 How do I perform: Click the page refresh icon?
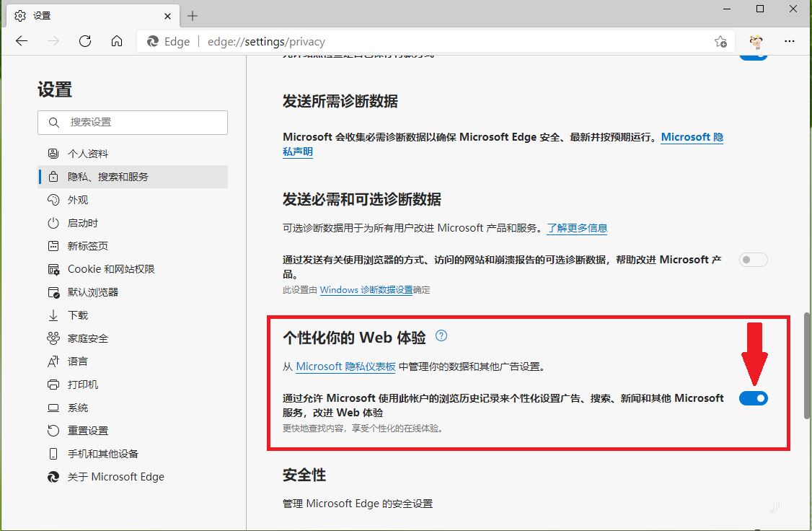84,41
